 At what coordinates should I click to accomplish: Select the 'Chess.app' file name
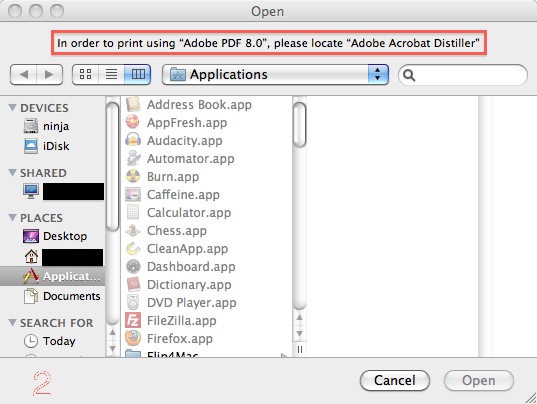[x=177, y=231]
